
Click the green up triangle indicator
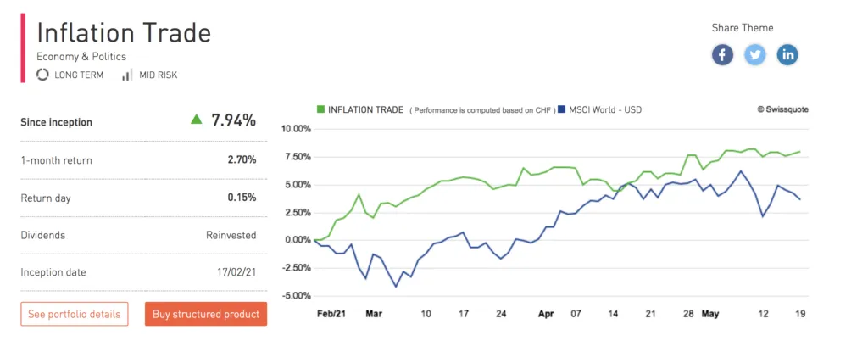click(x=196, y=119)
